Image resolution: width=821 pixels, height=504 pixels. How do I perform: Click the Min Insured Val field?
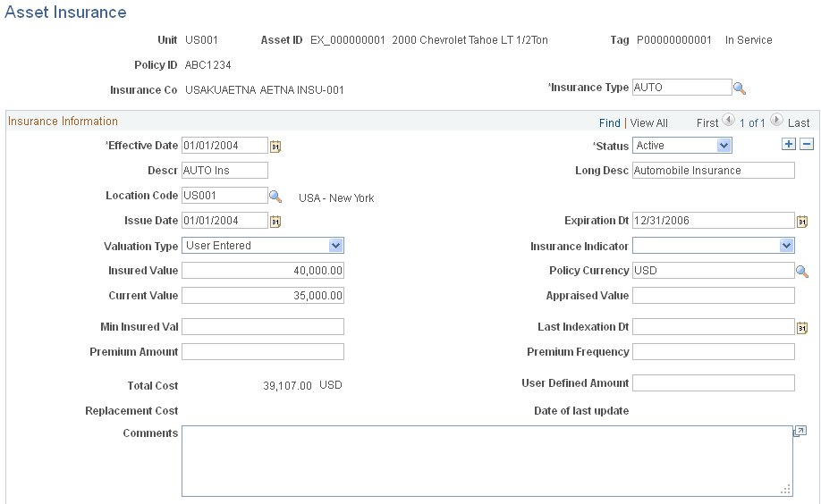263,326
